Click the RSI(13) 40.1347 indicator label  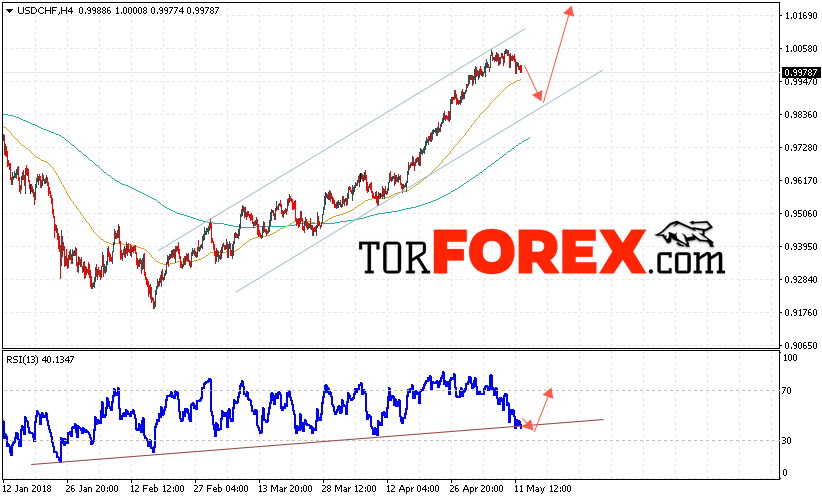40,360
